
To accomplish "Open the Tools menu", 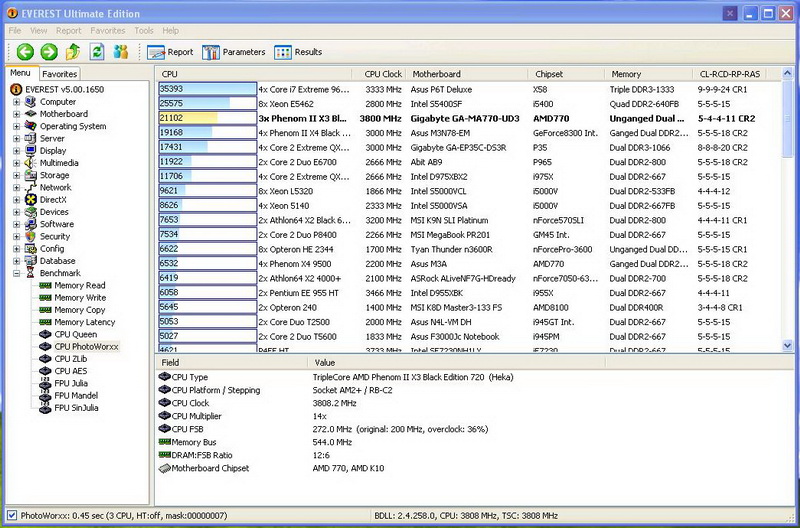I will pos(144,31).
